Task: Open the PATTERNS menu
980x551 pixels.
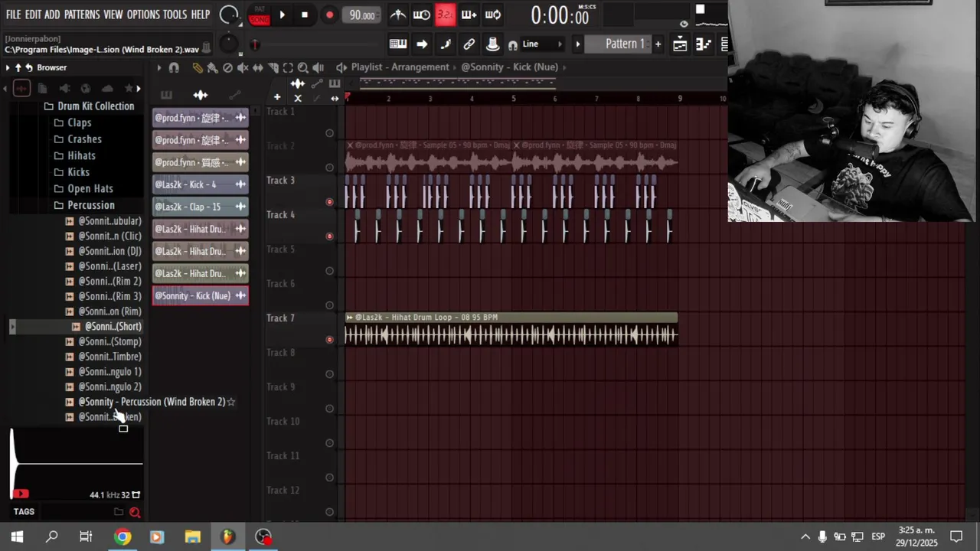Action: coord(81,15)
